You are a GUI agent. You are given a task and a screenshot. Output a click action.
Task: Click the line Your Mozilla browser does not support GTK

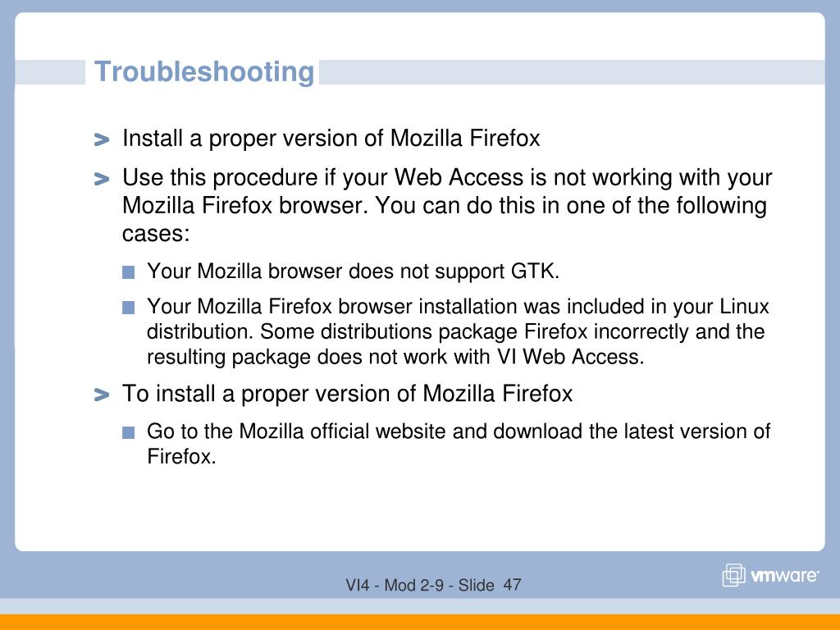click(x=353, y=272)
